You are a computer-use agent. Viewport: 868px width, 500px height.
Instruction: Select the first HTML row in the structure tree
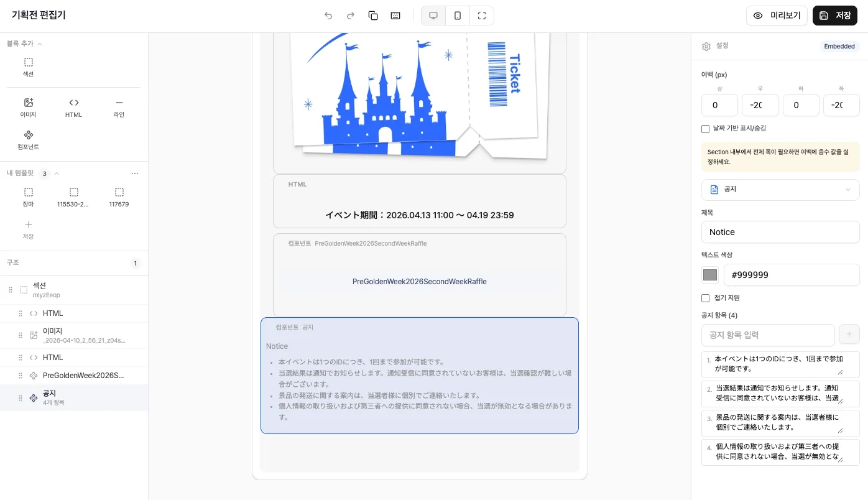[74, 313]
